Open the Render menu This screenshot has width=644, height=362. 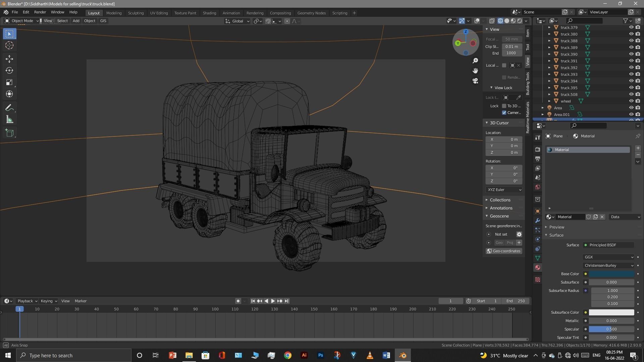pos(40,12)
